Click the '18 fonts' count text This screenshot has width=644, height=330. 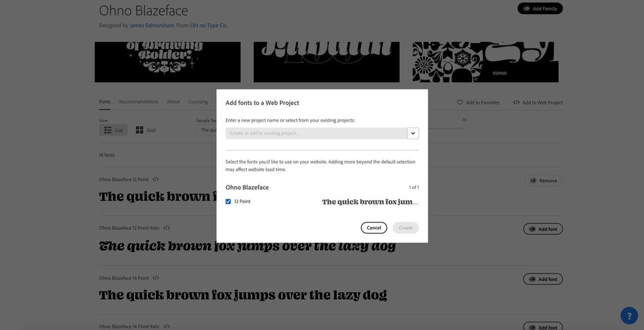pos(107,155)
